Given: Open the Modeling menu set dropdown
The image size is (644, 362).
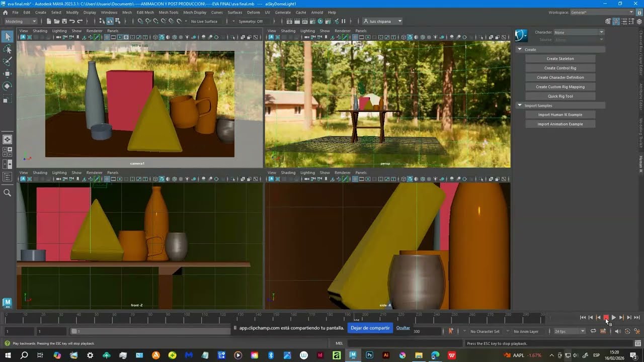Looking at the screenshot, I should 21,21.
